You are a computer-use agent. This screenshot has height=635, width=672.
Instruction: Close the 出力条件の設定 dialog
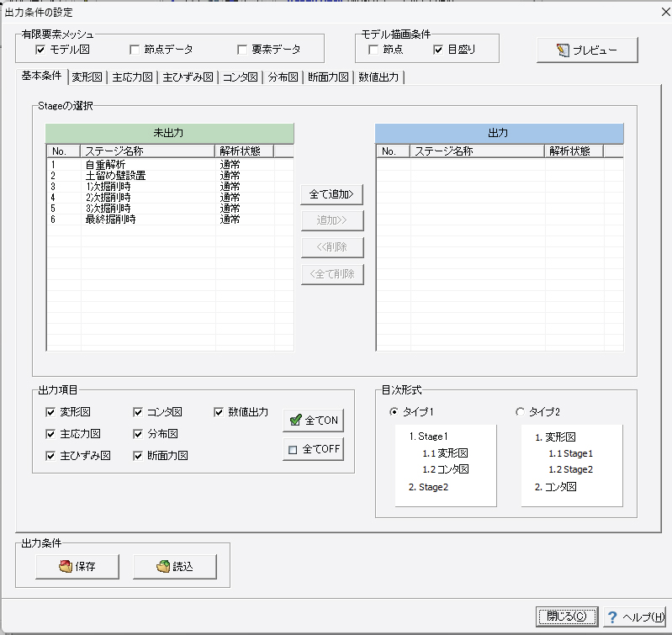tap(665, 12)
